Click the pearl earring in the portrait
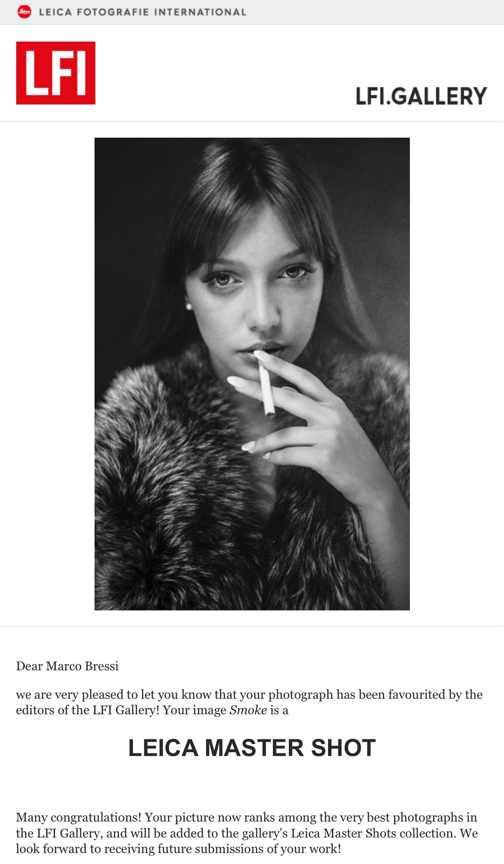The height and width of the screenshot is (864, 504). pos(189,307)
